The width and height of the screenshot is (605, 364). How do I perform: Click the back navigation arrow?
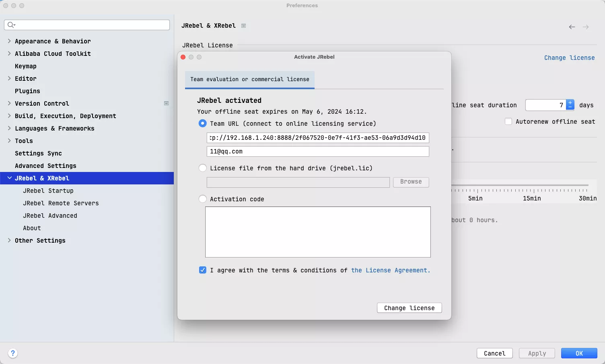click(572, 27)
